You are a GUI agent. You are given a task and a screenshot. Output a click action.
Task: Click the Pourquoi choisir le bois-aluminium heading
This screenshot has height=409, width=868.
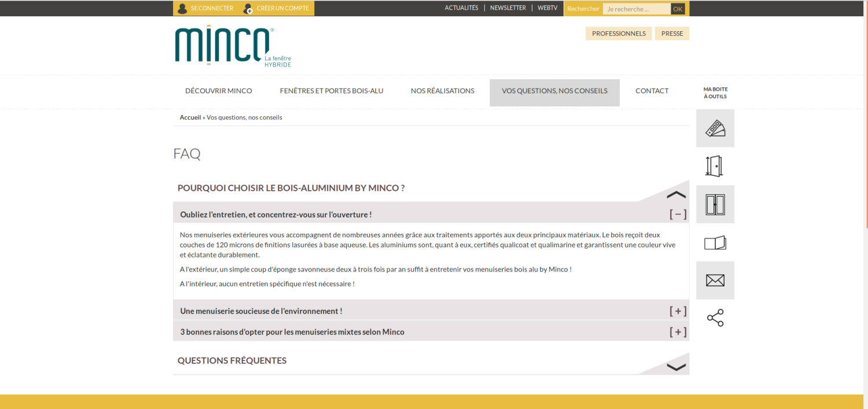[x=291, y=188]
